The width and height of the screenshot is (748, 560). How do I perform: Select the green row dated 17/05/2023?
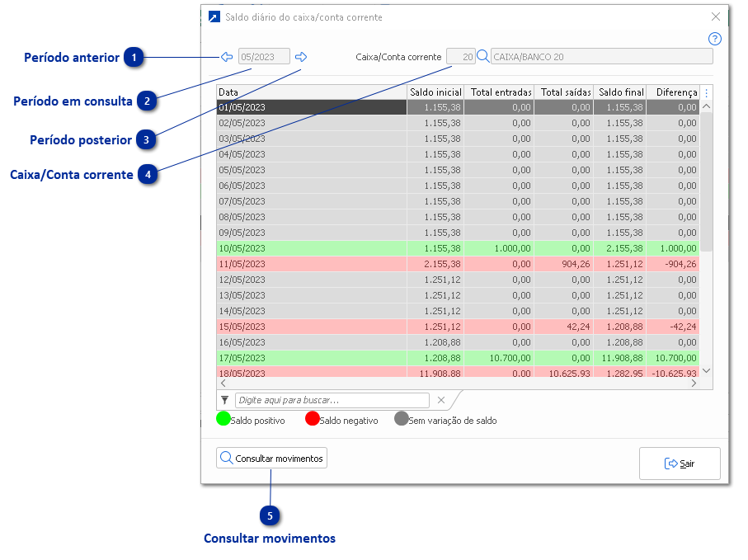(458, 358)
